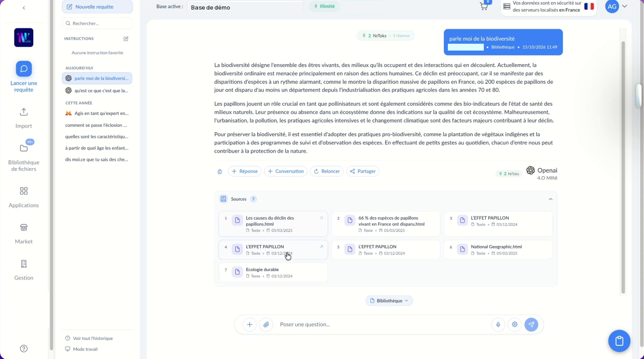
Task: Click the Réponse button
Action: pyautogui.click(x=244, y=171)
